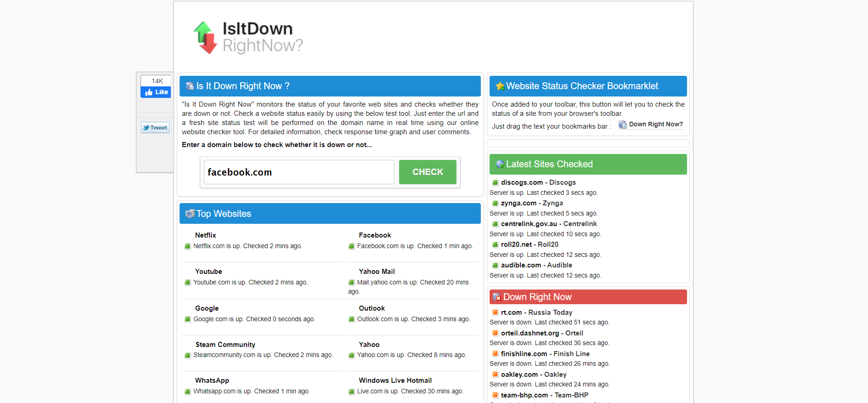This screenshot has width=868, height=403.
Task: Click the globe icon in Latest Sites Checked header
Action: (500, 165)
